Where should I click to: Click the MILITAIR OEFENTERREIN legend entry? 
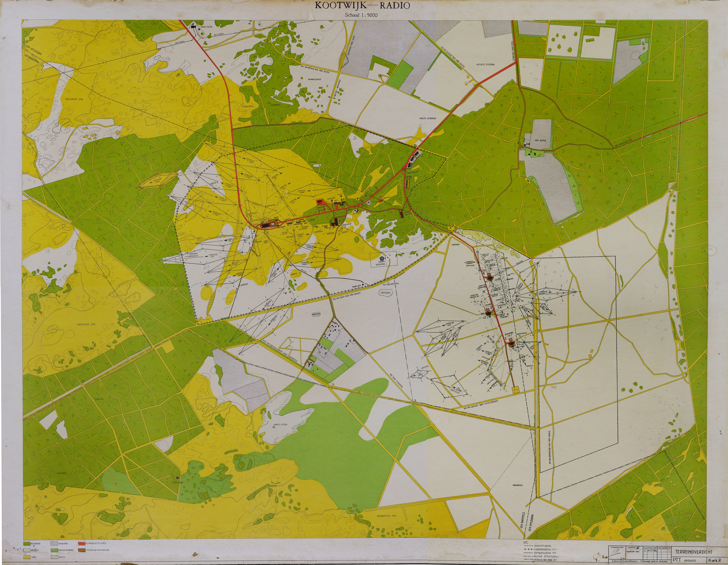tap(541, 557)
